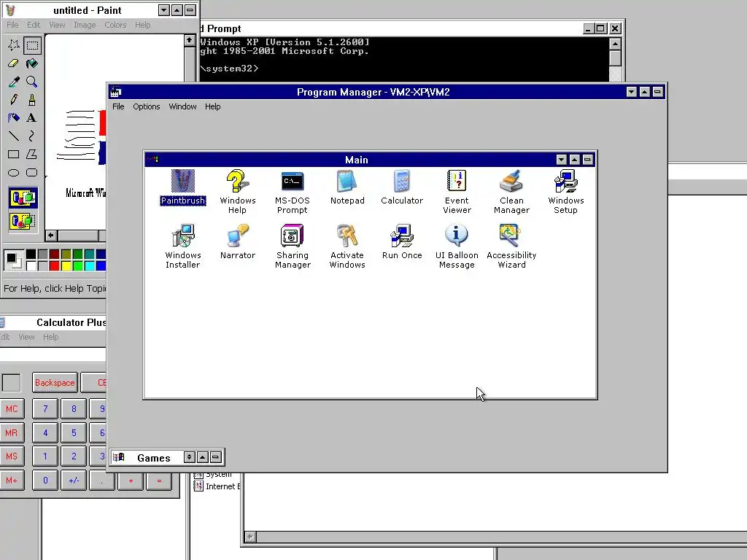The height and width of the screenshot is (560, 747).
Task: Click Backspace in Calculator Plus
Action: (55, 383)
